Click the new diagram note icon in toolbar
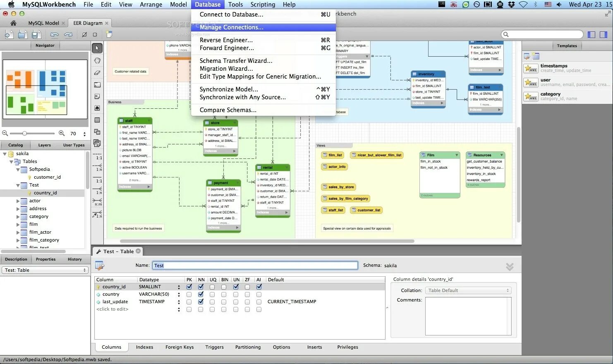Image resolution: width=613 pixels, height=364 pixels. pyautogui.click(x=109, y=34)
